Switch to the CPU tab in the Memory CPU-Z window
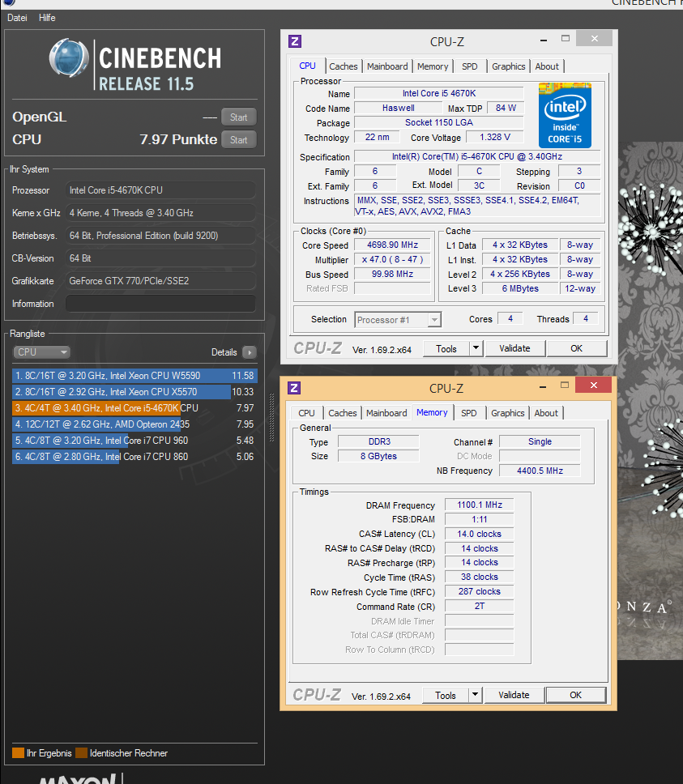This screenshot has width=683, height=784. click(x=306, y=413)
